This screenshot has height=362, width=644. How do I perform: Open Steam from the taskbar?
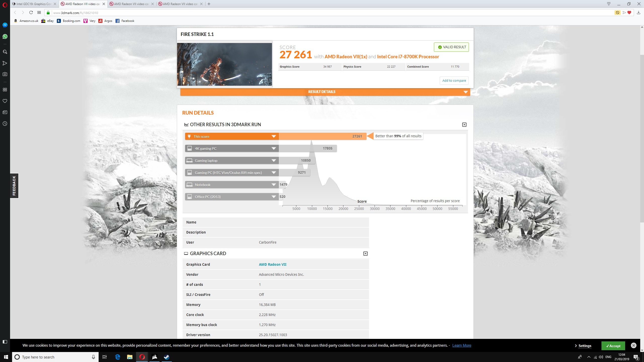[167, 357]
